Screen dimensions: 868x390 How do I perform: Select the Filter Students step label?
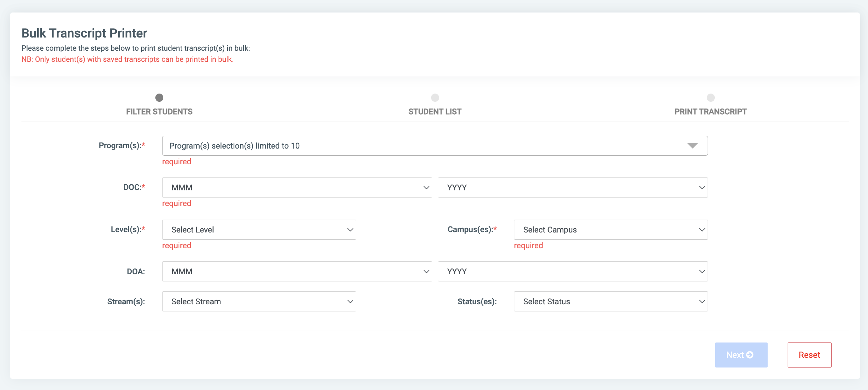click(159, 111)
